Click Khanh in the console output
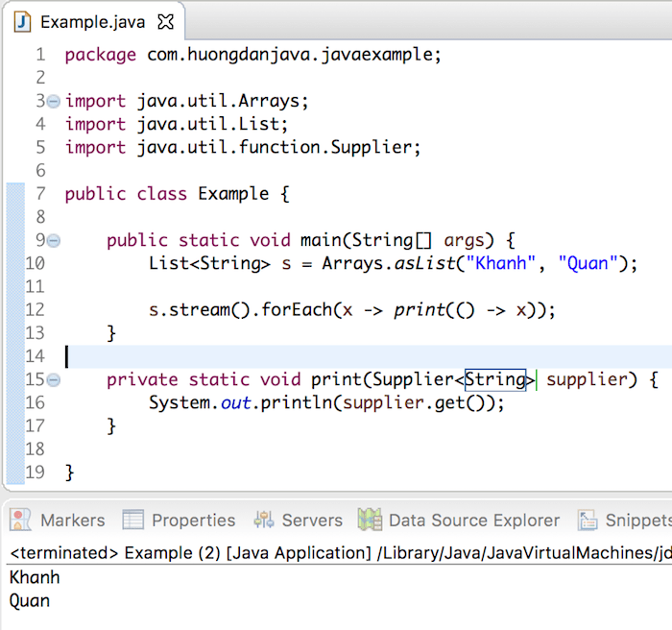Viewport: 672px width, 630px height. (x=35, y=577)
